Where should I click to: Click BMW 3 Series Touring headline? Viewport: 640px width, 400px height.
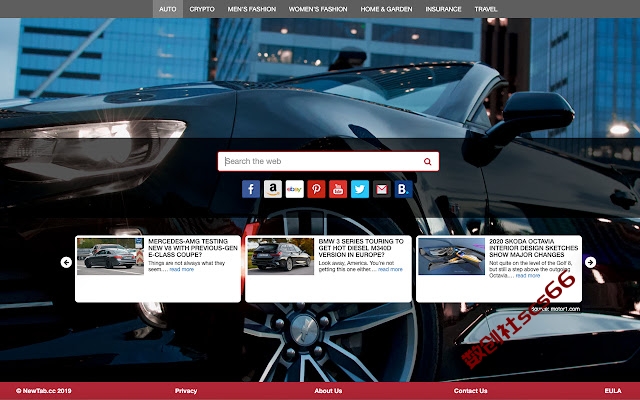pos(361,248)
